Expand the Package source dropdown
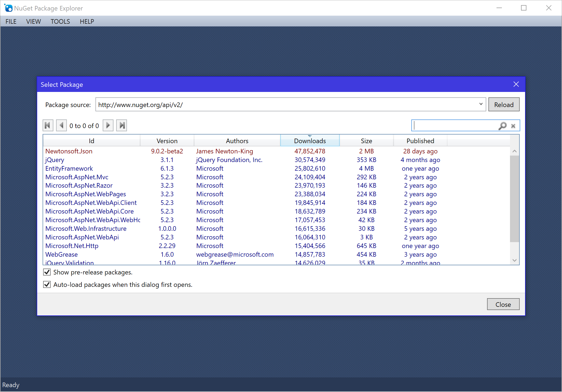 (x=481, y=104)
